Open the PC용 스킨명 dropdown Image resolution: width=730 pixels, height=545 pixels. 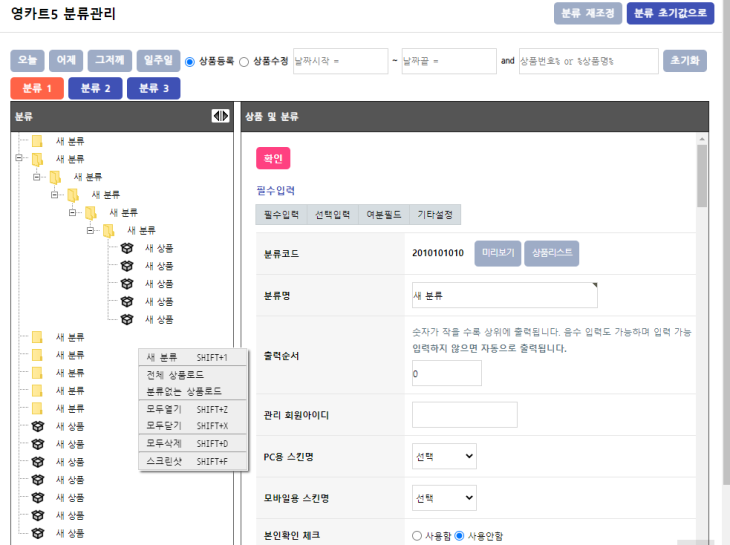[444, 456]
